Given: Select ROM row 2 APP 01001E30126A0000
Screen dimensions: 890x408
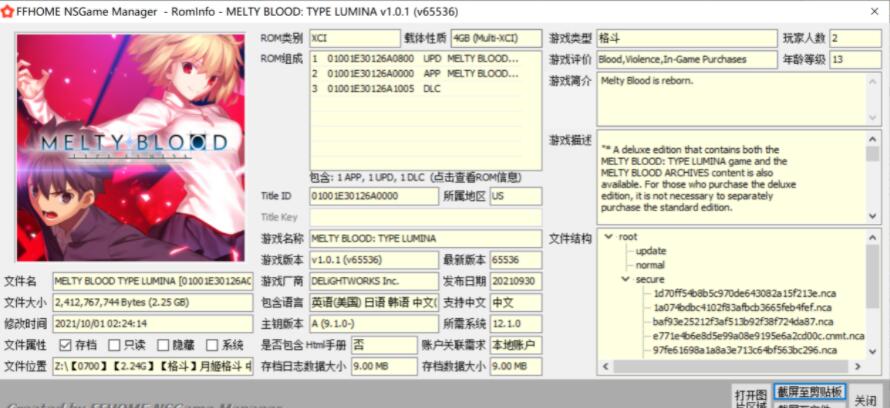Looking at the screenshot, I should coord(415,74).
